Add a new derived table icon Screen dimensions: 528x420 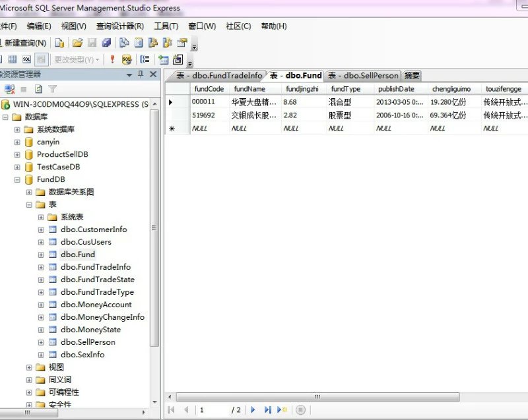click(178, 60)
